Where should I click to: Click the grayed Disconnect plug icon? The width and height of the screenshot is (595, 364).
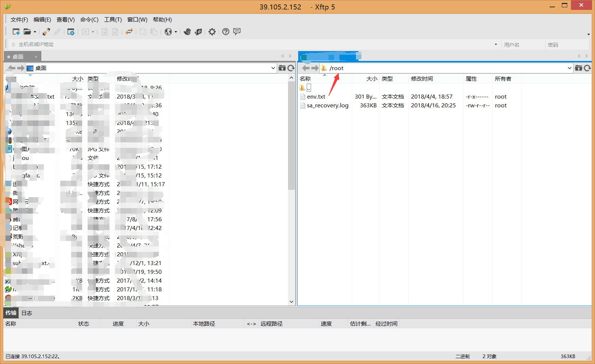[57, 32]
